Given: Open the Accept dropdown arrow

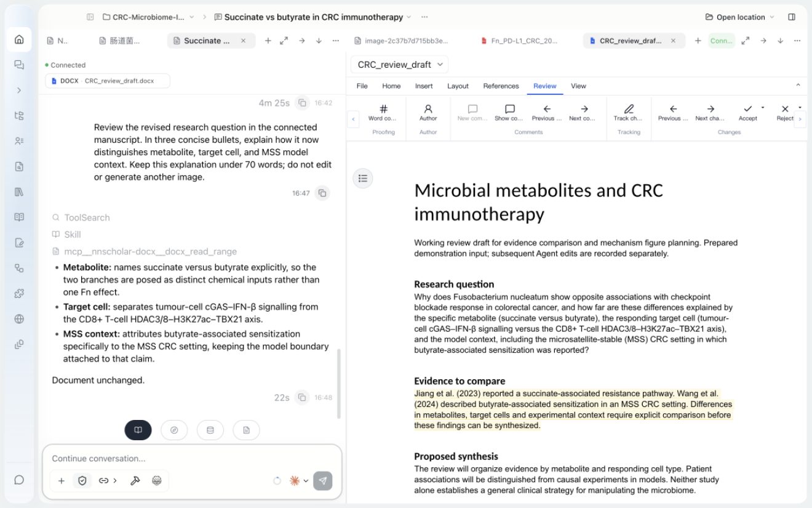Looking at the screenshot, I should pos(763,108).
